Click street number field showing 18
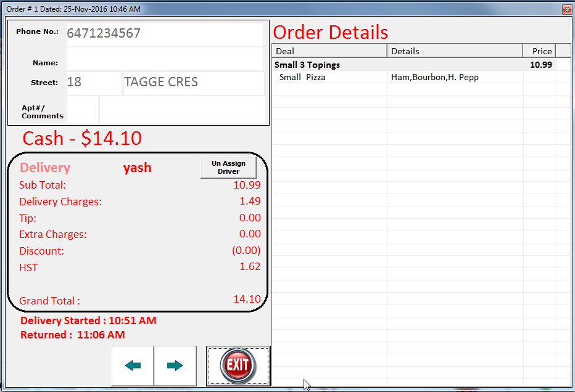This screenshot has width=575, height=392. (94, 83)
